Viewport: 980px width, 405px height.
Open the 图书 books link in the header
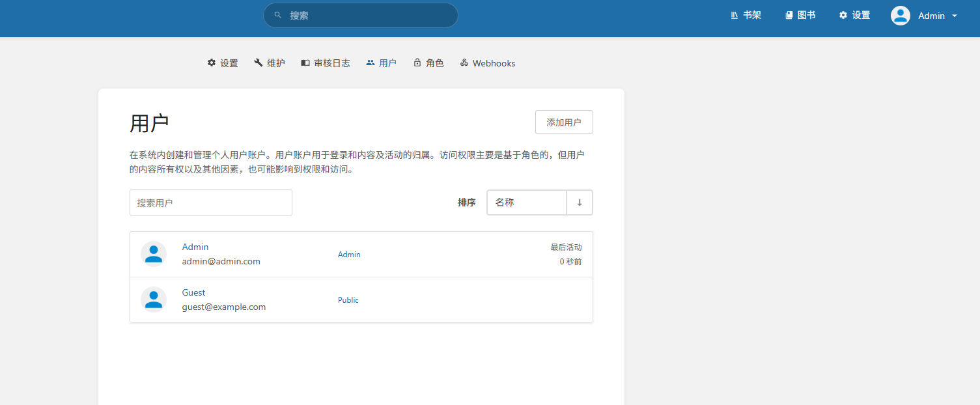coord(800,15)
